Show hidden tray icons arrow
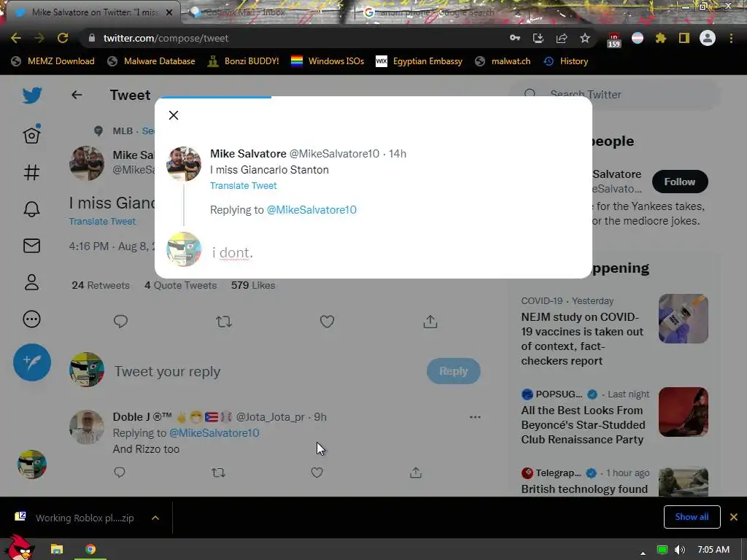This screenshot has width=747, height=560. 643,553
